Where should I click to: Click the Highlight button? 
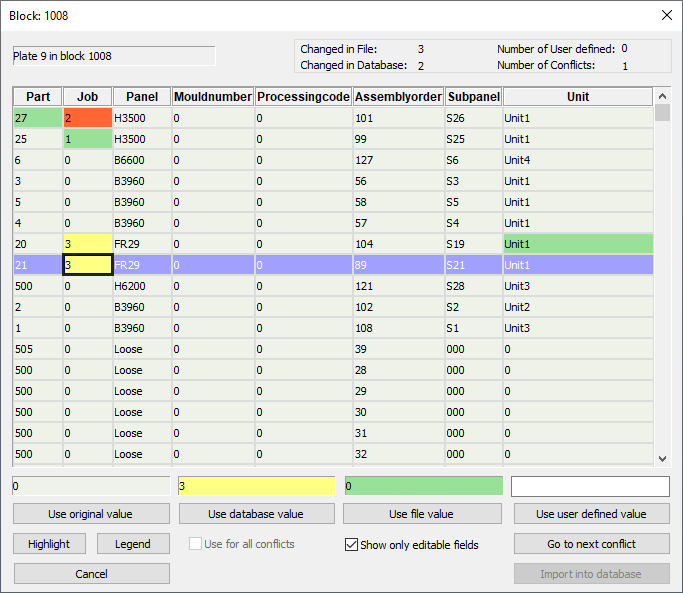click(49, 544)
